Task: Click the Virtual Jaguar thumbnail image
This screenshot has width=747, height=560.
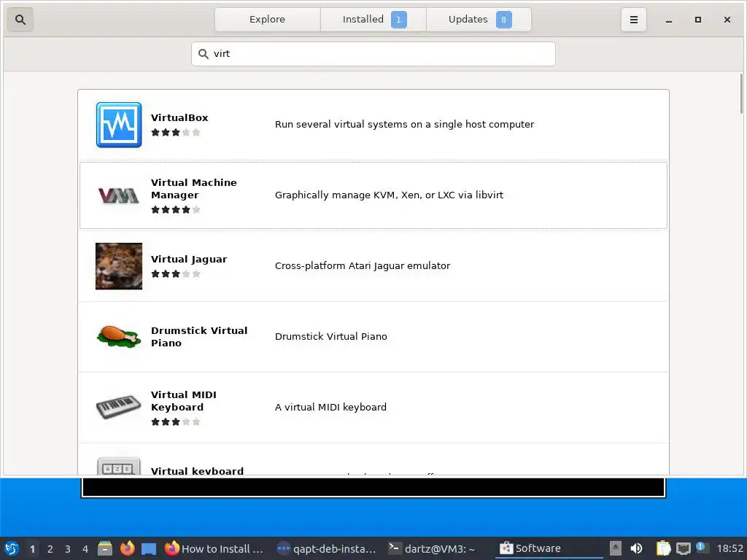Action: [x=119, y=266]
